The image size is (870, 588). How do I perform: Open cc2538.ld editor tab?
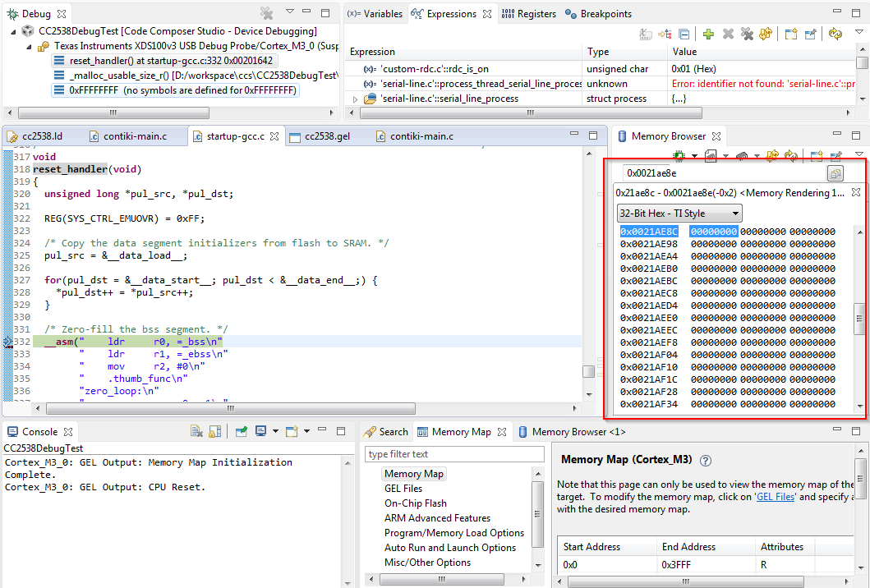[35, 136]
